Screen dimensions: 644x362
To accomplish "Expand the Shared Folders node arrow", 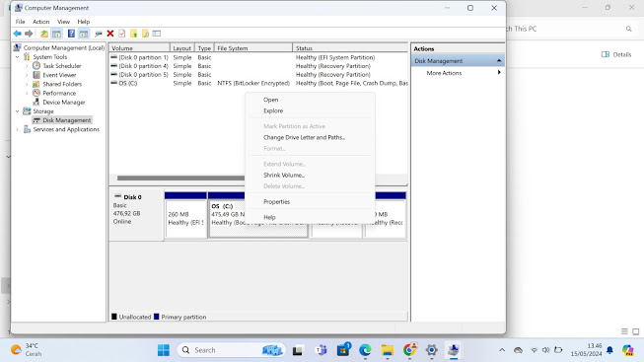I will tap(27, 84).
